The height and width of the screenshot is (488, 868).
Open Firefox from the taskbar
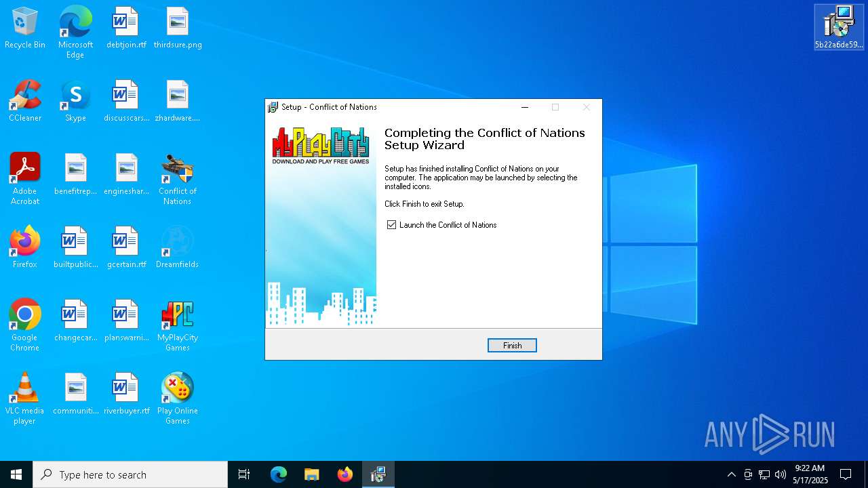pos(345,474)
